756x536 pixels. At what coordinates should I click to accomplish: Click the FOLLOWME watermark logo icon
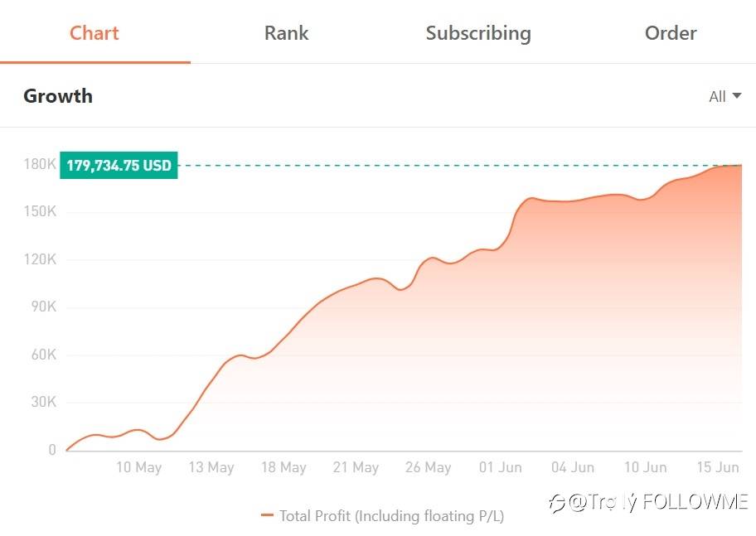point(557,503)
